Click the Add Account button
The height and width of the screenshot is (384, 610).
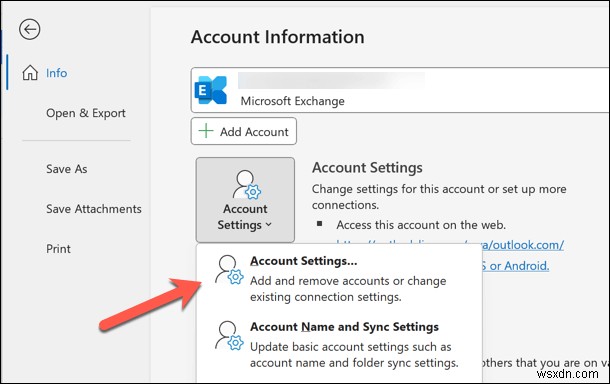pos(244,132)
